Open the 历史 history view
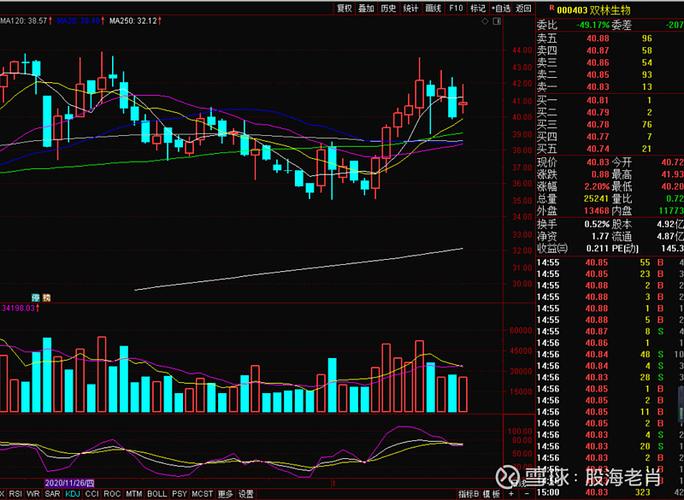684x500 pixels. click(389, 8)
